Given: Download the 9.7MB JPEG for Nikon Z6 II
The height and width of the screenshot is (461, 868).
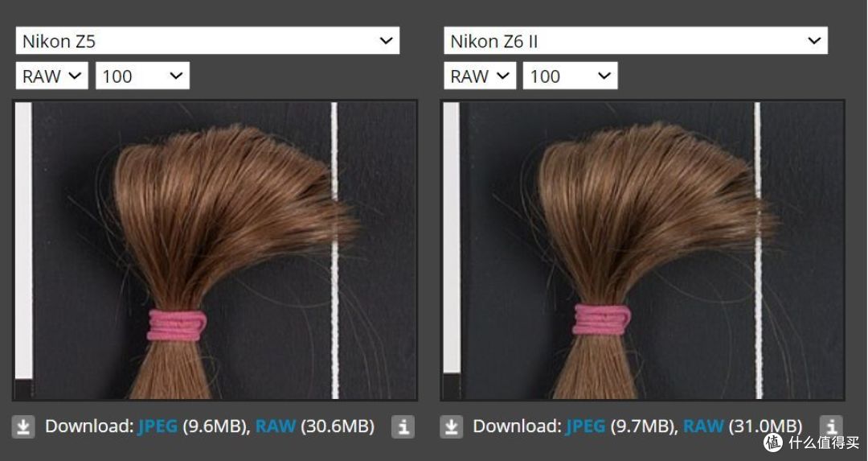Looking at the screenshot, I should [x=586, y=426].
